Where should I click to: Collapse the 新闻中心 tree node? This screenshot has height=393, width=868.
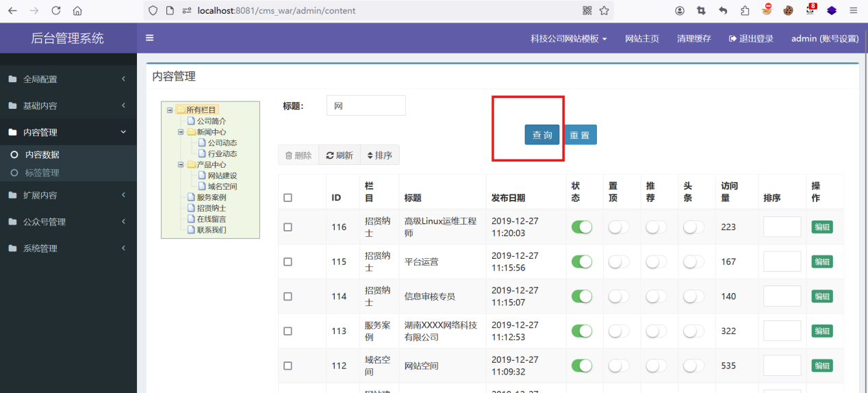point(181,132)
